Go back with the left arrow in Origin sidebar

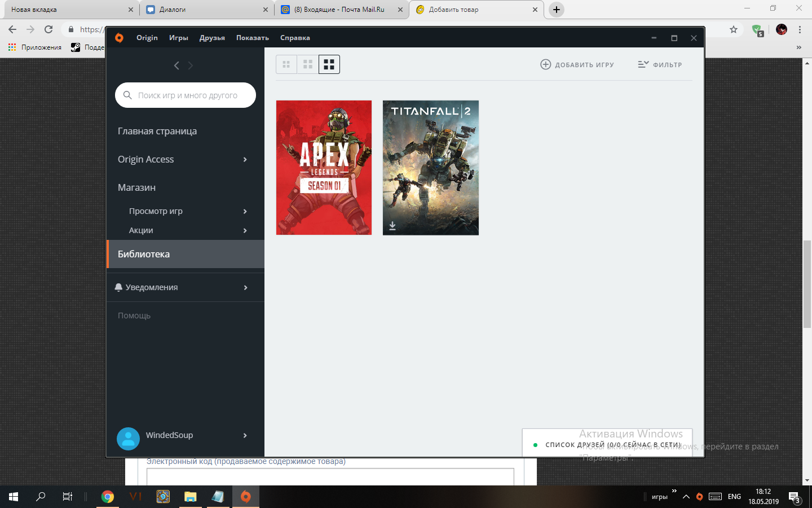pos(176,65)
